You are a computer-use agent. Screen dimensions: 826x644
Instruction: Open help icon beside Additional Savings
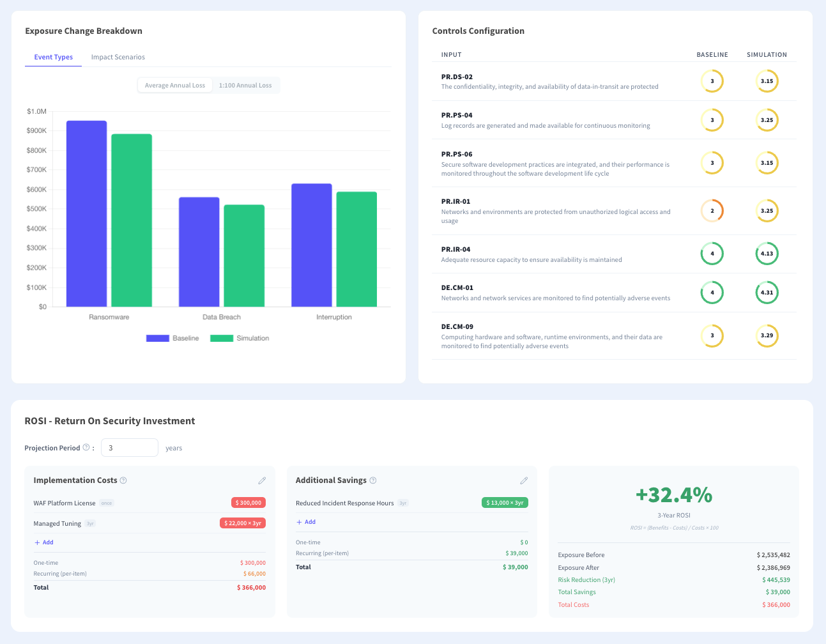tap(373, 480)
